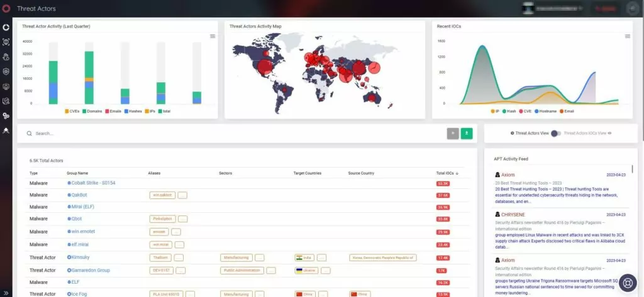Sort by Total IOCs column header
644x297 pixels.
[x=446, y=173]
